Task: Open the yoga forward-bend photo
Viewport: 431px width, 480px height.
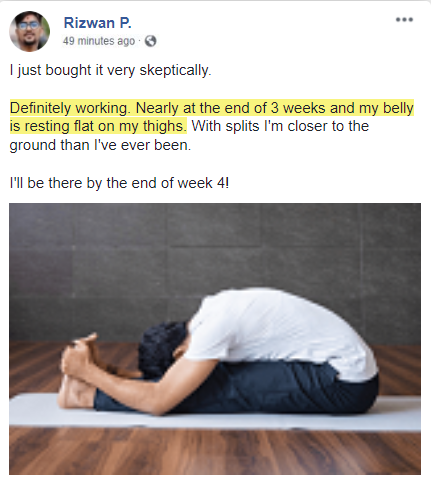Action: [215, 339]
